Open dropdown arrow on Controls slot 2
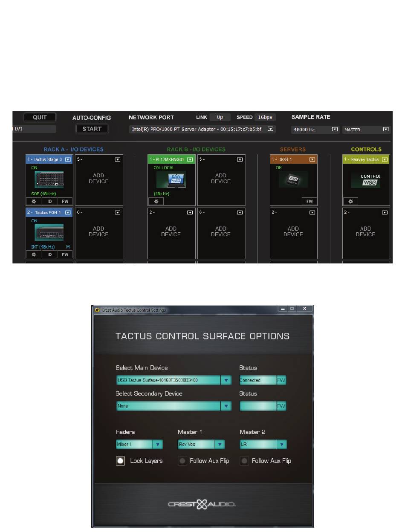Image resolution: width=405 pixels, height=532 pixels. (x=385, y=212)
